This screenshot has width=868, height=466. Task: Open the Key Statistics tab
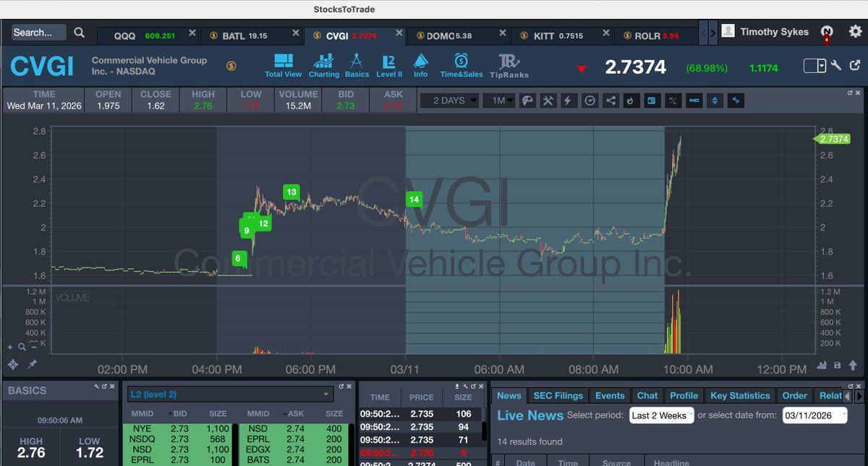(x=740, y=396)
